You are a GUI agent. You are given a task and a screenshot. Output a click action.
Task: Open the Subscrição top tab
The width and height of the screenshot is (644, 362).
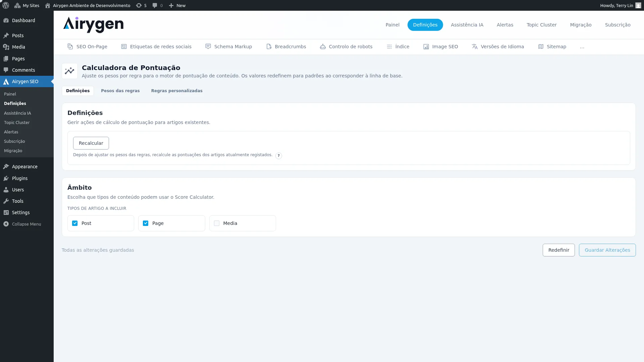click(x=618, y=25)
